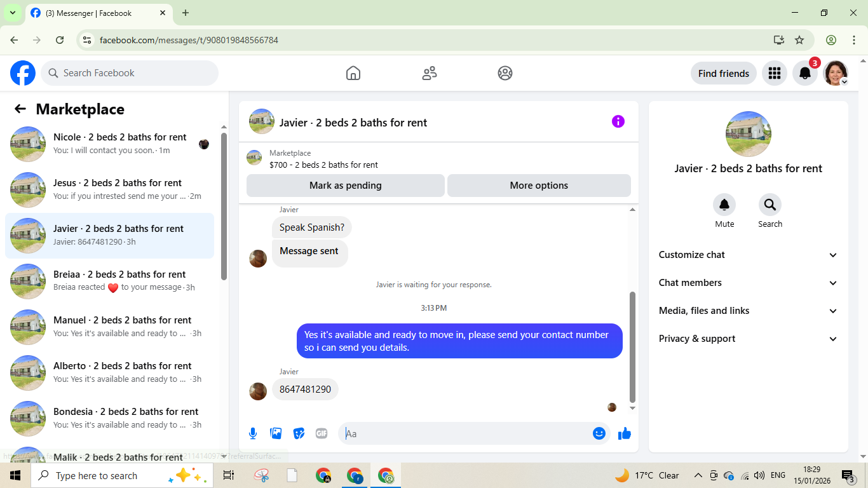Open the Jesus rental conversation
The width and height of the screenshot is (868, 488).
pos(109,190)
